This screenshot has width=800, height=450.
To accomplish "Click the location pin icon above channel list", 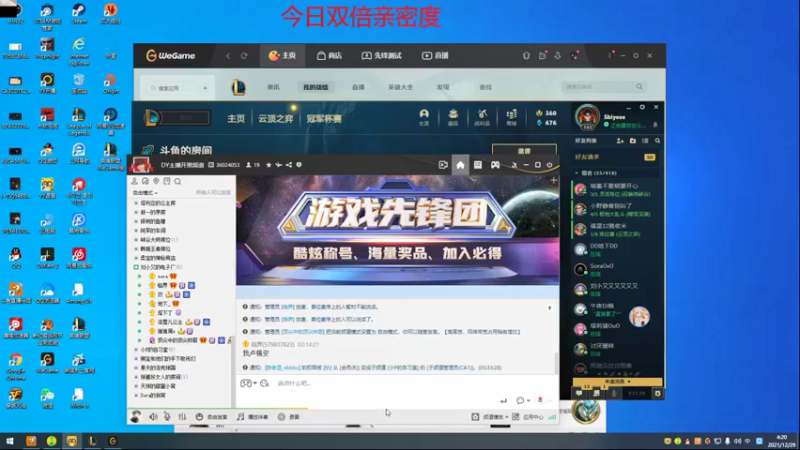I will (156, 182).
